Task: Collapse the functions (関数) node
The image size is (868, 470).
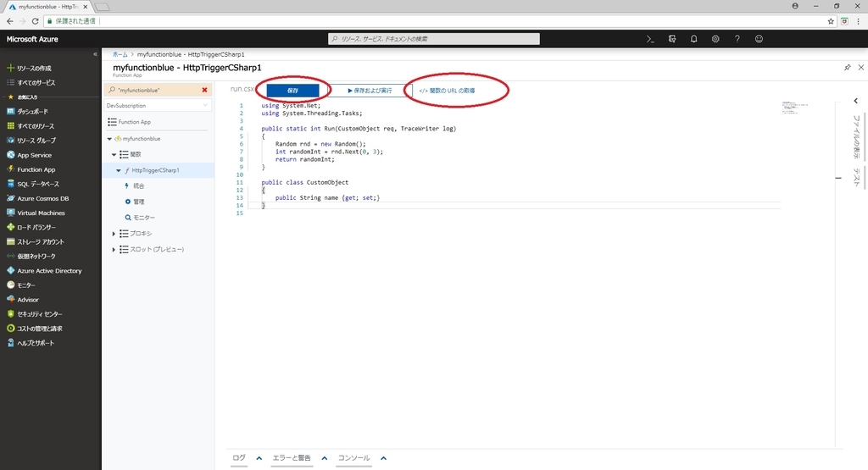Action: (114, 155)
